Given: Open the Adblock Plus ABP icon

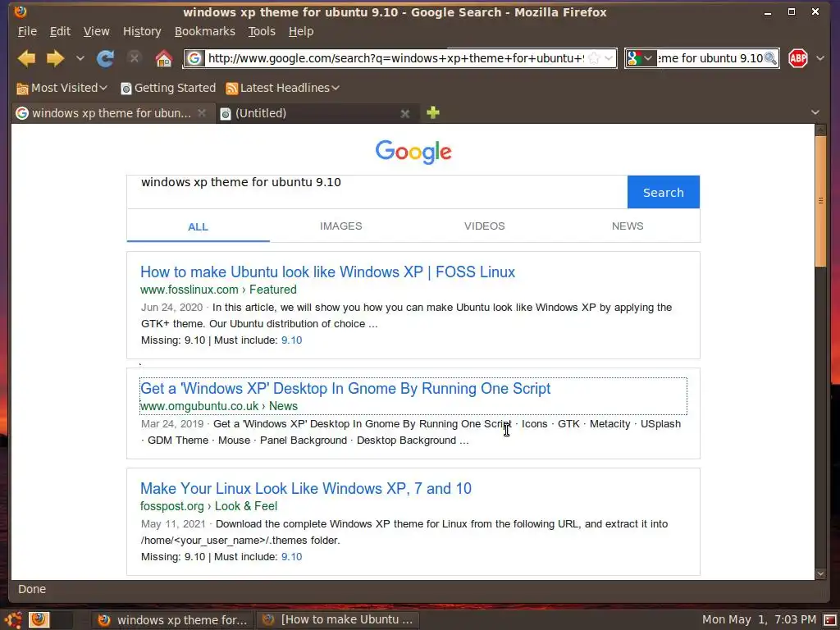Looking at the screenshot, I should click(797, 58).
